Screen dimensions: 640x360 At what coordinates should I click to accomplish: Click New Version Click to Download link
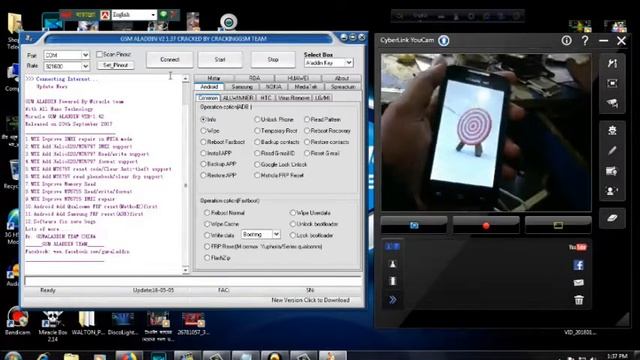coord(310,300)
